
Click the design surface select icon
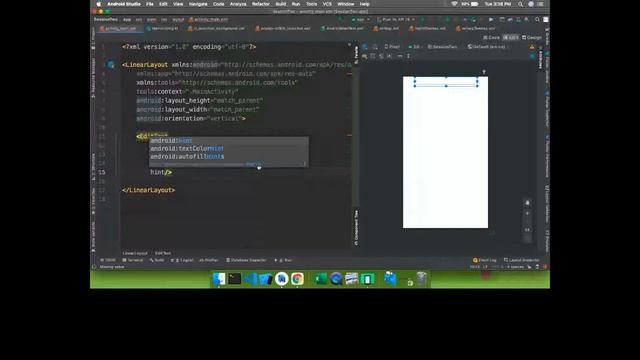(x=365, y=47)
